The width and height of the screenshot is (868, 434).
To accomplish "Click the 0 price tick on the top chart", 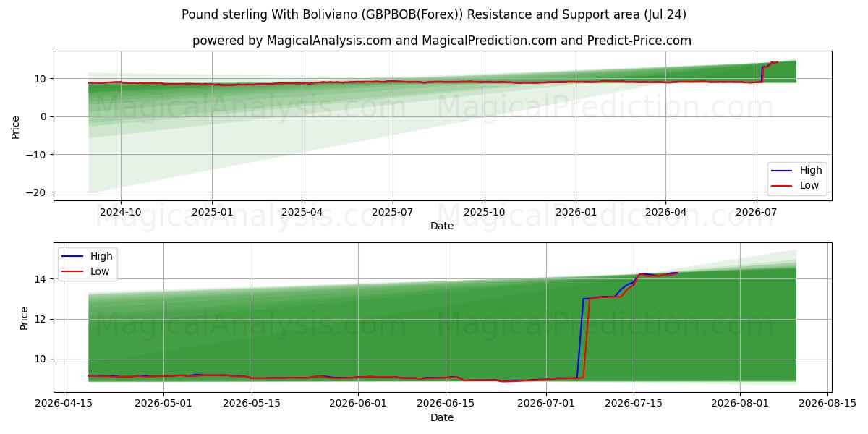I will (45, 116).
